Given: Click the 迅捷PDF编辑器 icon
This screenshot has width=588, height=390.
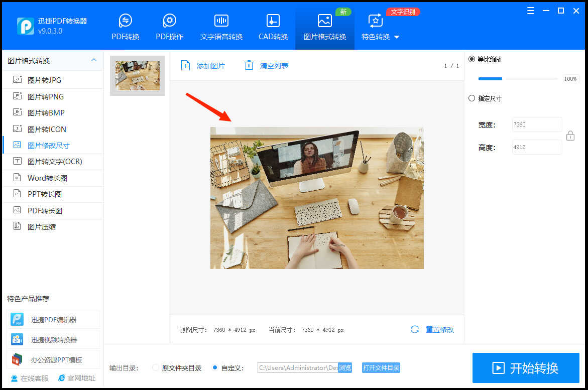Looking at the screenshot, I should pos(17,319).
